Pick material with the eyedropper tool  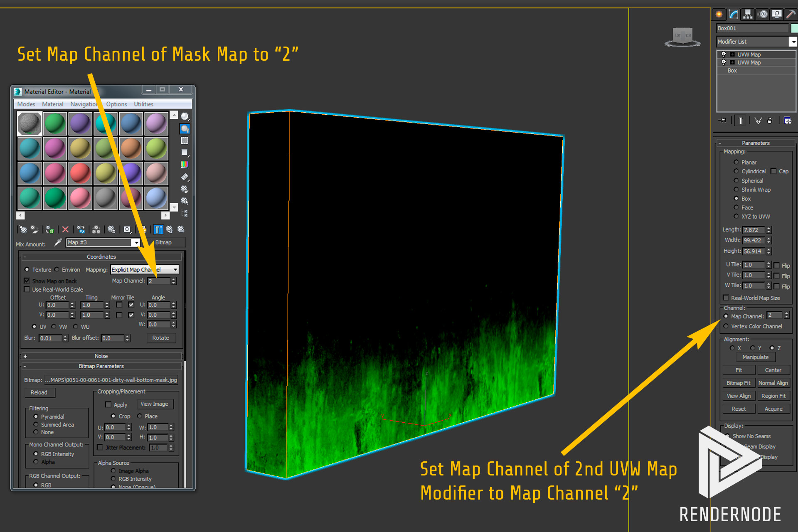[58, 243]
